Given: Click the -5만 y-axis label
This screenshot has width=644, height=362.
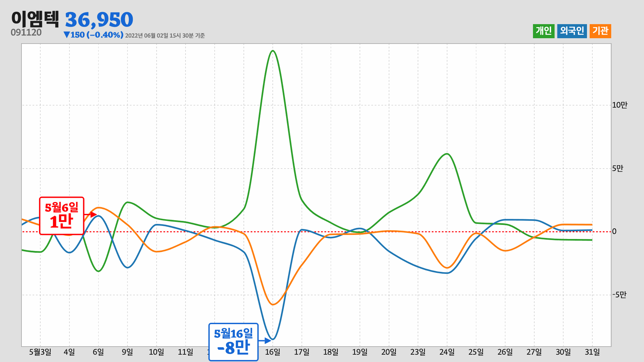Looking at the screenshot, I should point(619,295).
